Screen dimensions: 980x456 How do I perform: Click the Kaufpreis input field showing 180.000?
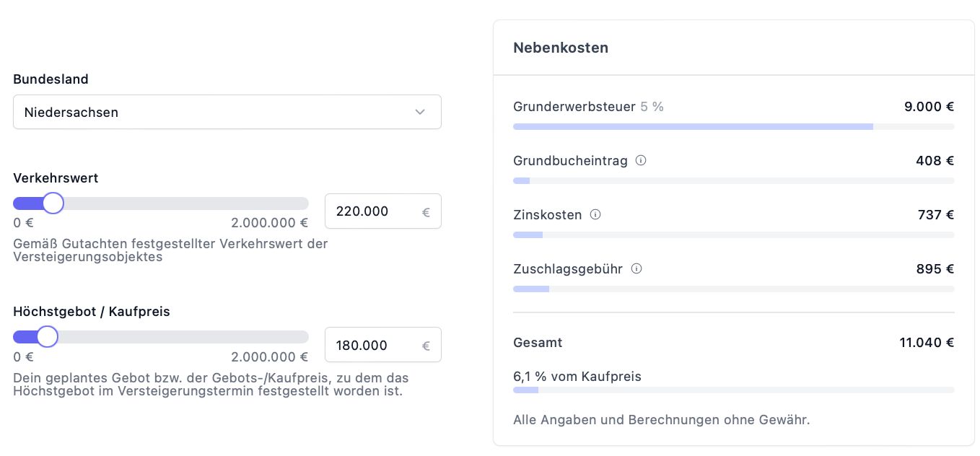pos(382,346)
